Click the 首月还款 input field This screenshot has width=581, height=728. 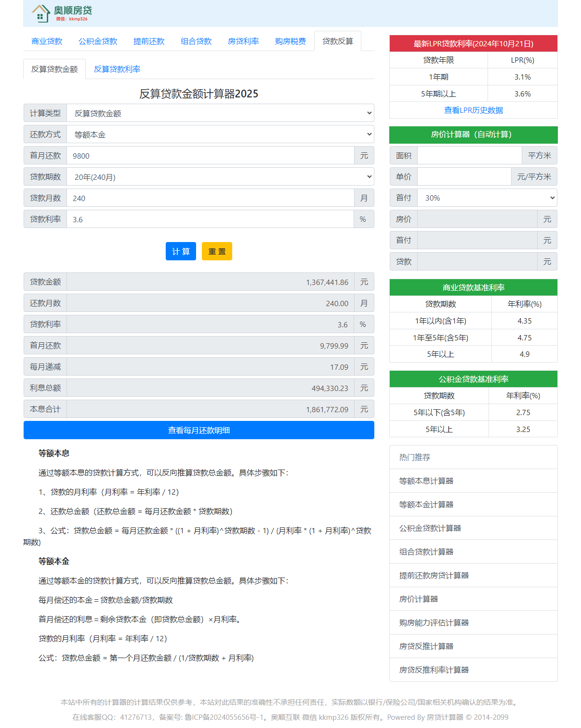click(x=210, y=156)
